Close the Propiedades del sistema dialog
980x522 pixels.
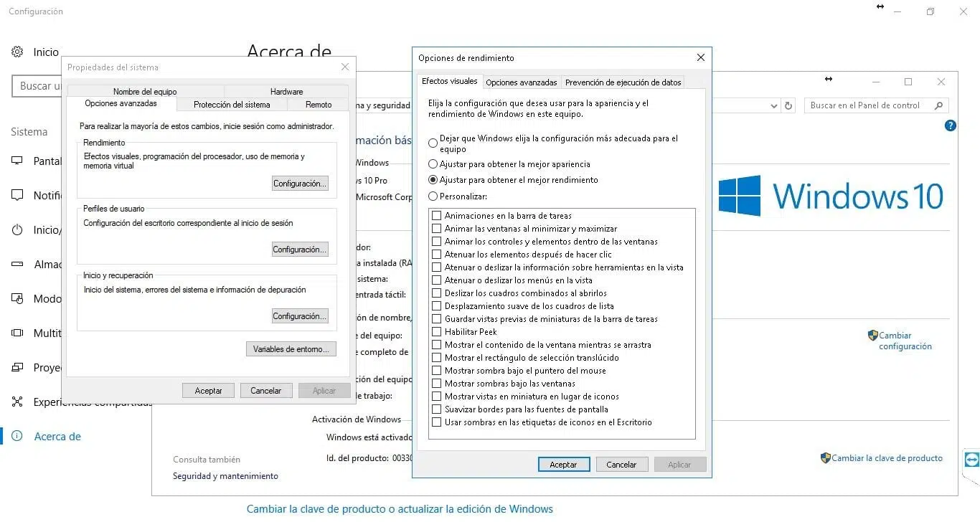click(x=345, y=67)
